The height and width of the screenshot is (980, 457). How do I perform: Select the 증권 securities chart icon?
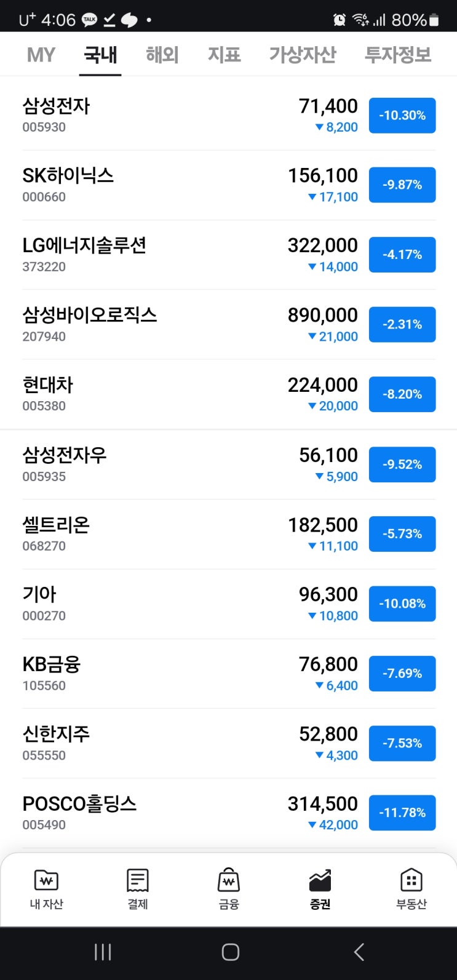click(x=320, y=881)
